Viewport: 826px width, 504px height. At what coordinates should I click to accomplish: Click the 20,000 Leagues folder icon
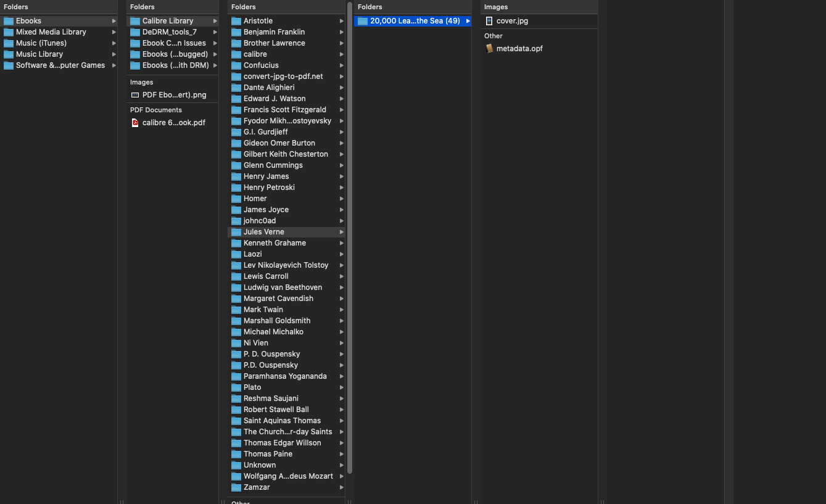tap(363, 21)
